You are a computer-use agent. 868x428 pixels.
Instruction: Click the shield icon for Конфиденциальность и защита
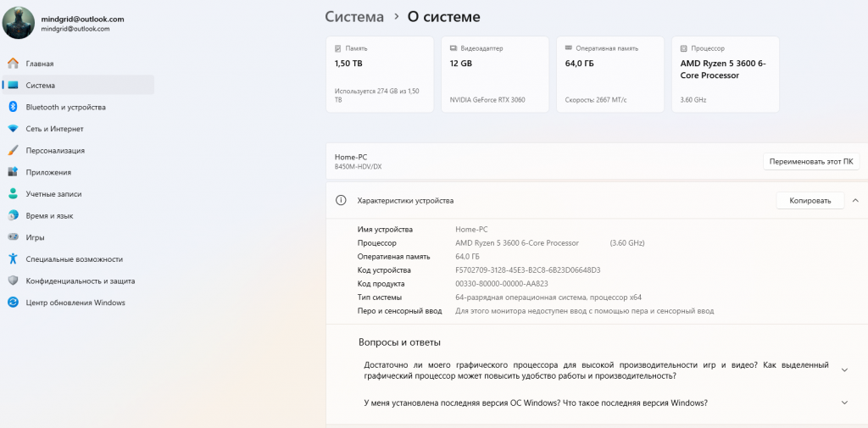[13, 281]
